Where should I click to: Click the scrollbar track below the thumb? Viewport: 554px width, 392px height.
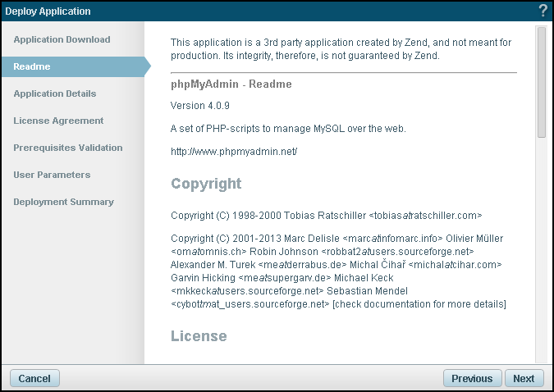pos(541,246)
